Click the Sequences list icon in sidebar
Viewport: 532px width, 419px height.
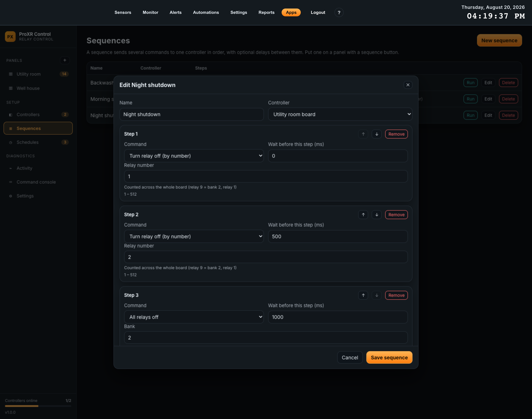point(10,129)
